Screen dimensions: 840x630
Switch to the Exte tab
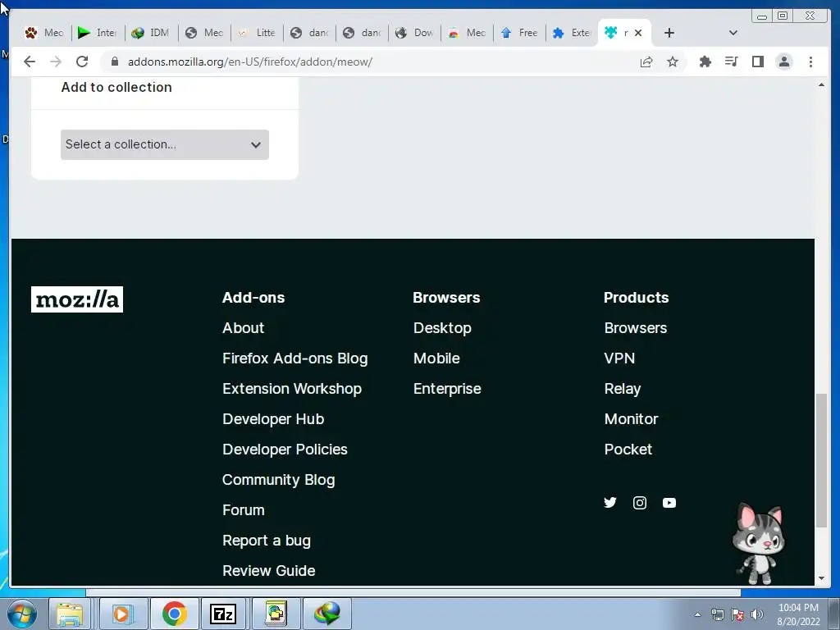(x=571, y=33)
